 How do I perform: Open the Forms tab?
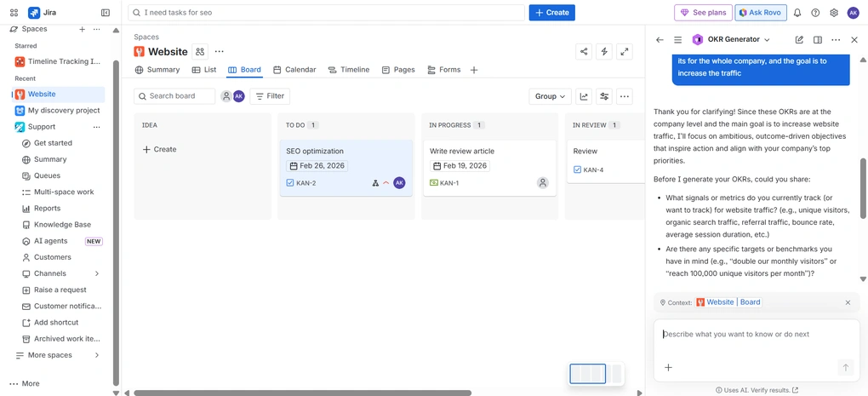coord(443,70)
